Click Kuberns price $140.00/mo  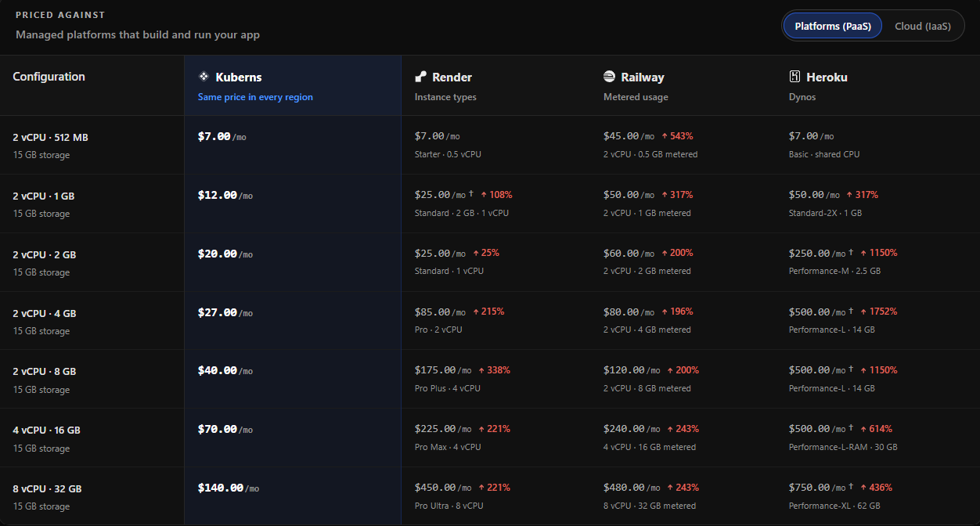tap(229, 488)
